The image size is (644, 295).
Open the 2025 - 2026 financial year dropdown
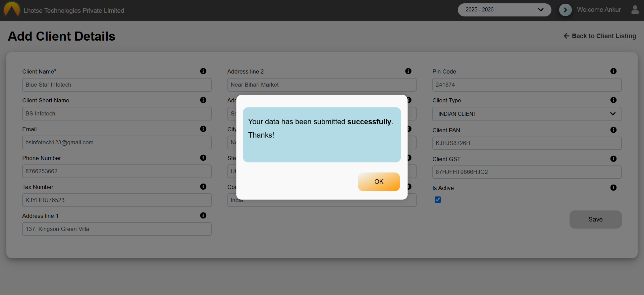click(x=504, y=10)
